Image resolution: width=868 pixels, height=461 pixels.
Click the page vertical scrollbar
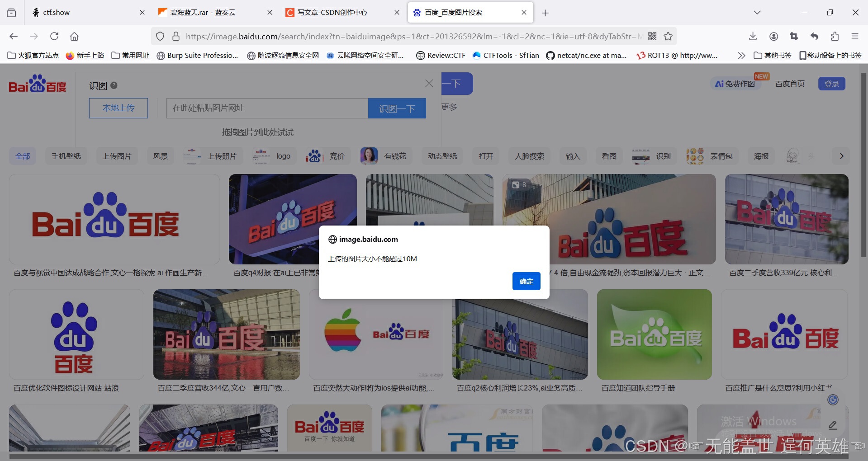863,165
